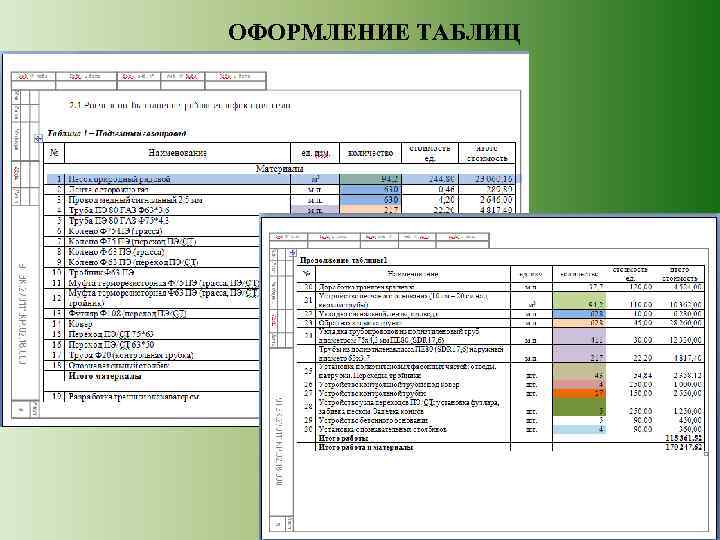720x540 pixels.
Task: Click the bold 'Итого материалы' row
Action: pyautogui.click(x=152, y=377)
